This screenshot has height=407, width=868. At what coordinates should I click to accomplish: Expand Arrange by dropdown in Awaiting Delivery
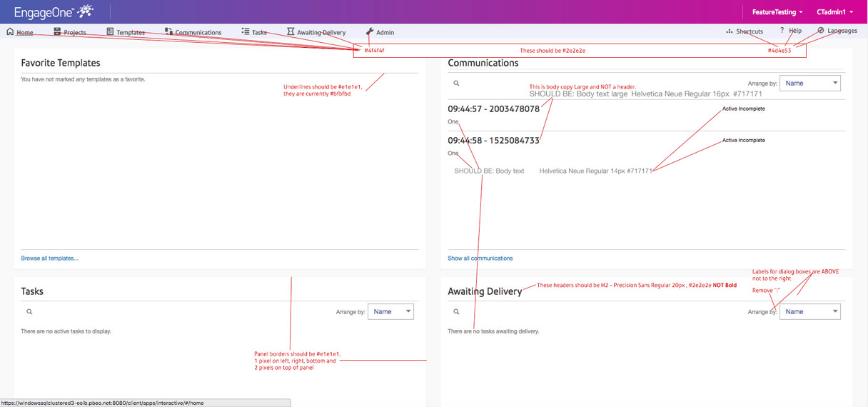click(809, 312)
